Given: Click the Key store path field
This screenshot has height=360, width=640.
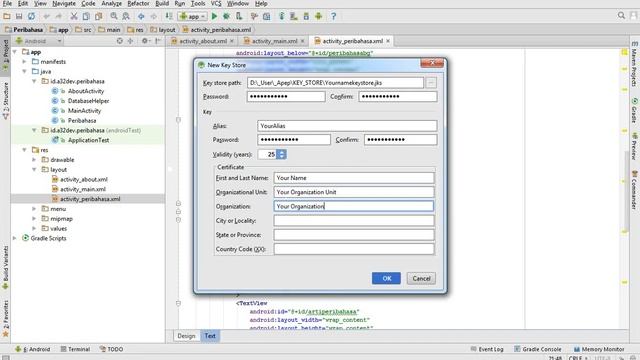Looking at the screenshot, I should point(335,82).
